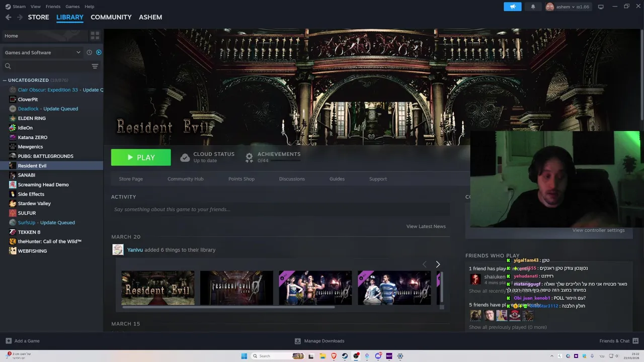Image resolution: width=644 pixels, height=362 pixels.
Task: Open the COMMUNITY tab
Action: 111,17
